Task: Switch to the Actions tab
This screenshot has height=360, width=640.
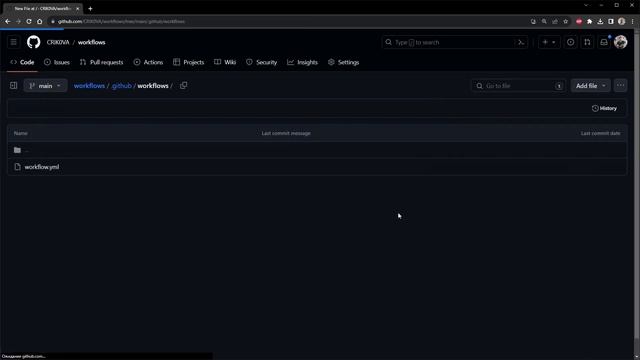Action: tap(149, 62)
